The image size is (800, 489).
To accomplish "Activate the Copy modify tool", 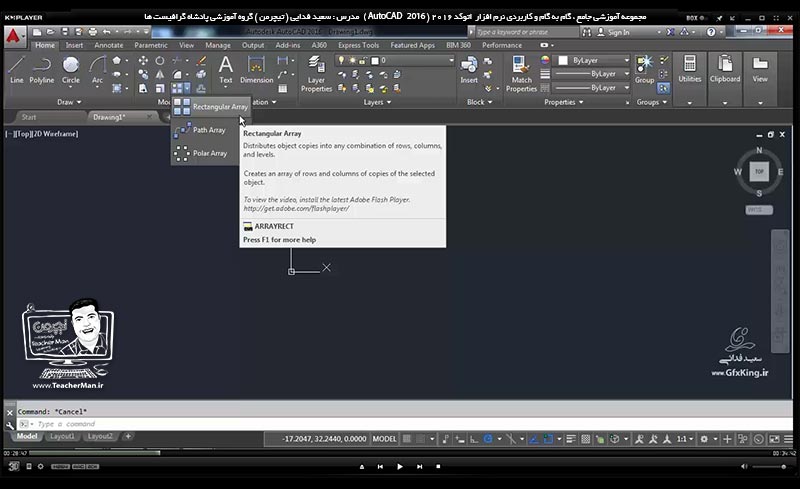I will click(x=143, y=75).
